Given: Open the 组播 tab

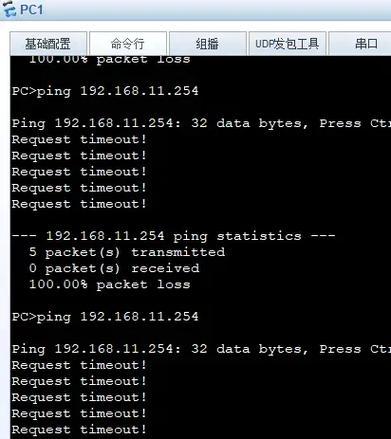Looking at the screenshot, I should click(x=208, y=44).
